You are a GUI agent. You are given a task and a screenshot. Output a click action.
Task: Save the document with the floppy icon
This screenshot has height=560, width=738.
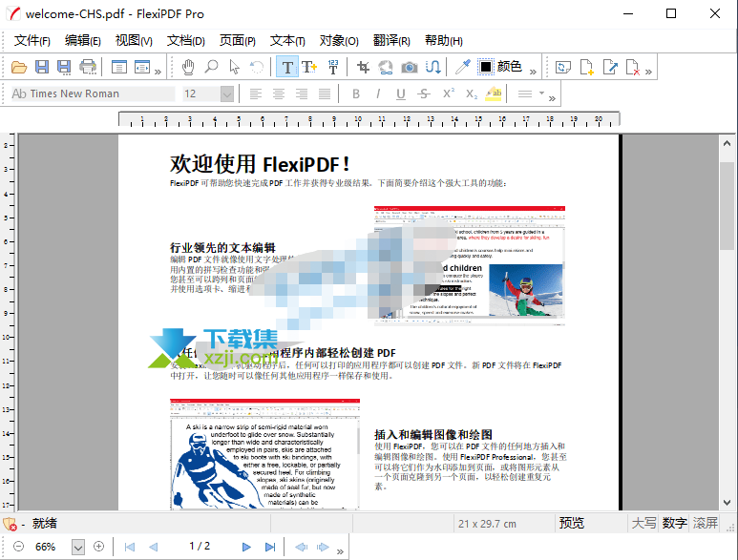point(42,67)
